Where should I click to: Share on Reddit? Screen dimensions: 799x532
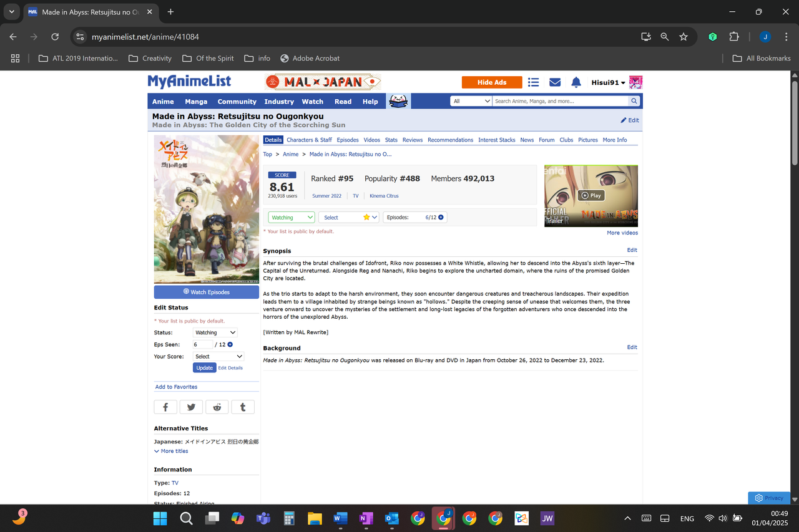(x=217, y=407)
